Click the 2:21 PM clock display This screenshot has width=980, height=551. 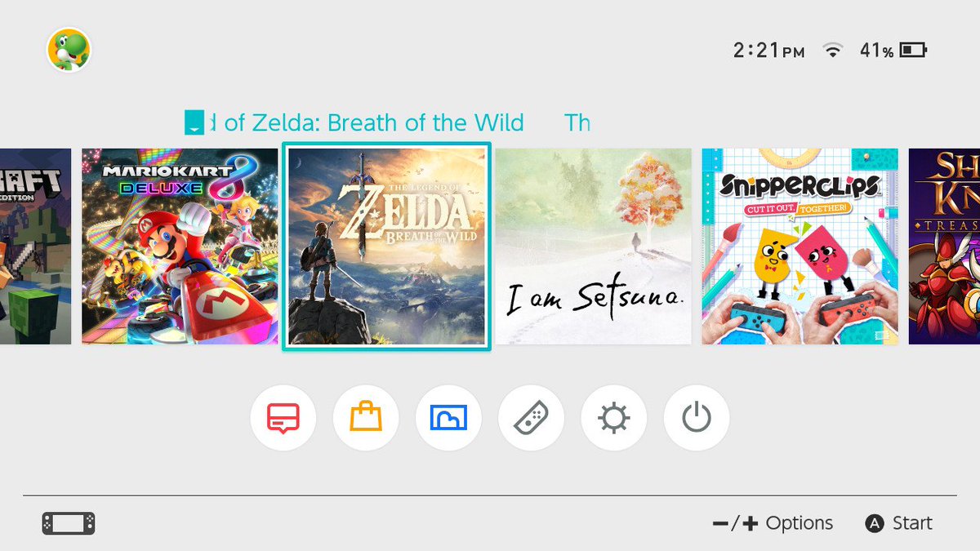[x=768, y=51]
